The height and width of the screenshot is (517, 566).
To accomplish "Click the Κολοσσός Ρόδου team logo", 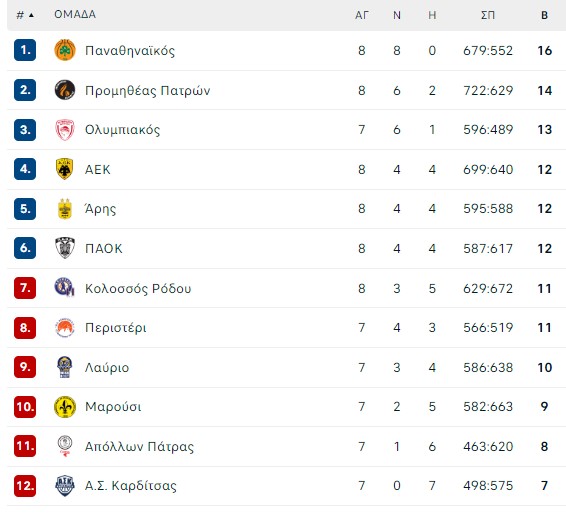I will [64, 288].
